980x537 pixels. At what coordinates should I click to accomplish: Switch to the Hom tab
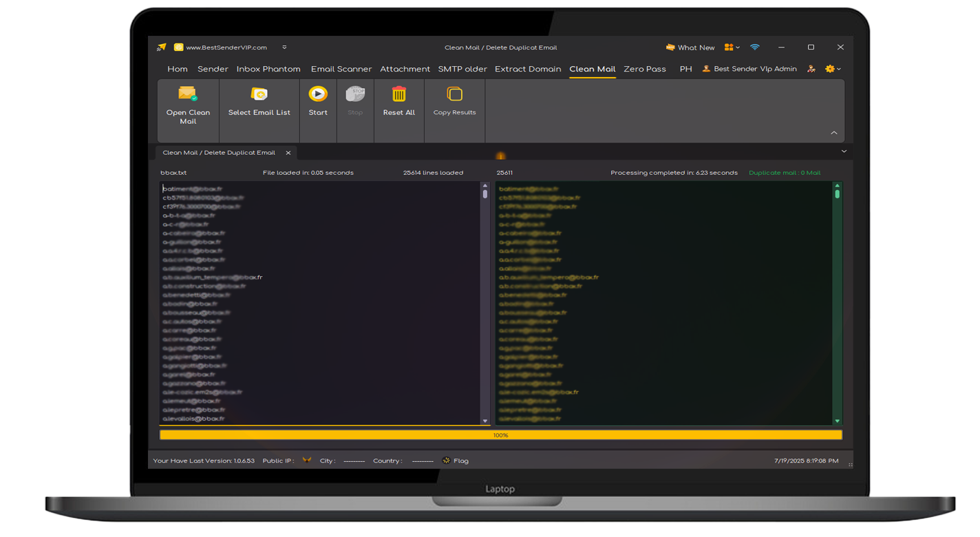pos(178,69)
